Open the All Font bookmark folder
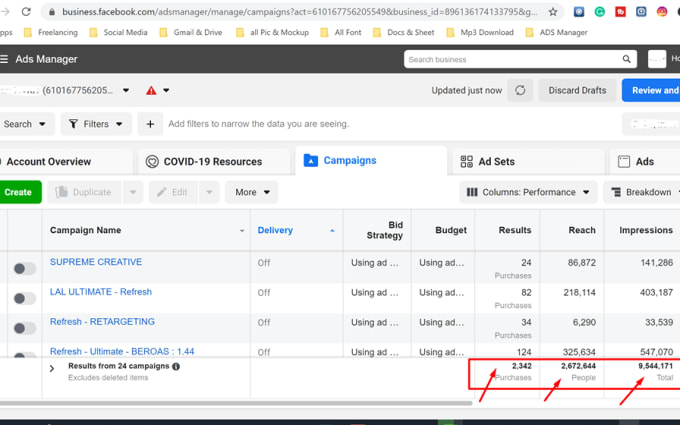 pyautogui.click(x=341, y=33)
